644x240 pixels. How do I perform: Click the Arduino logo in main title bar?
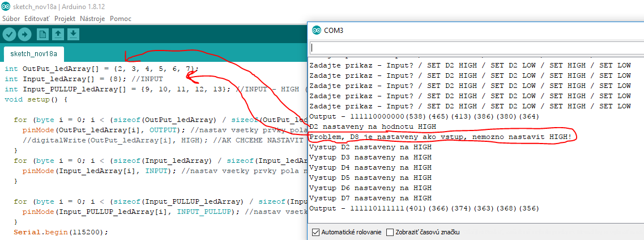tap(5, 6)
